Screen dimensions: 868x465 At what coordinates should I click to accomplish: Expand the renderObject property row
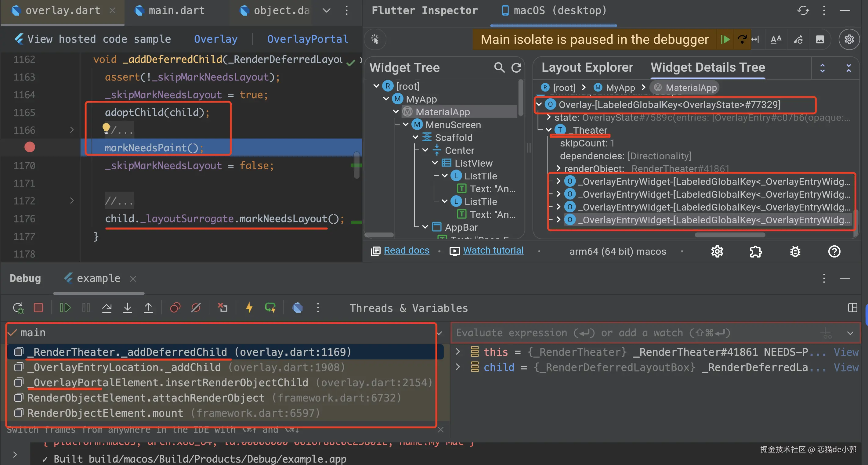558,168
